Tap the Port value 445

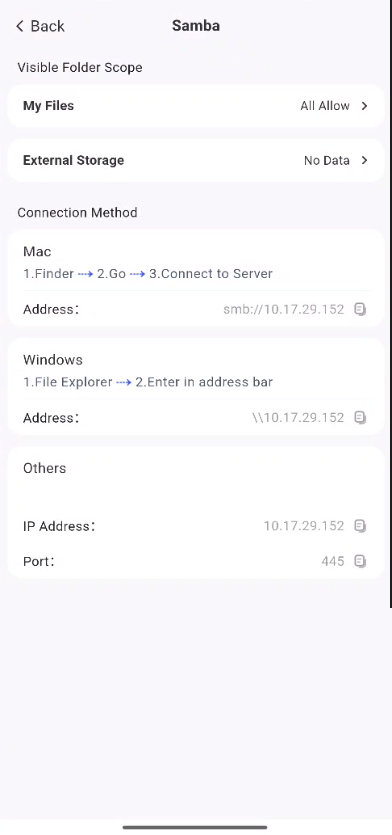point(333,561)
